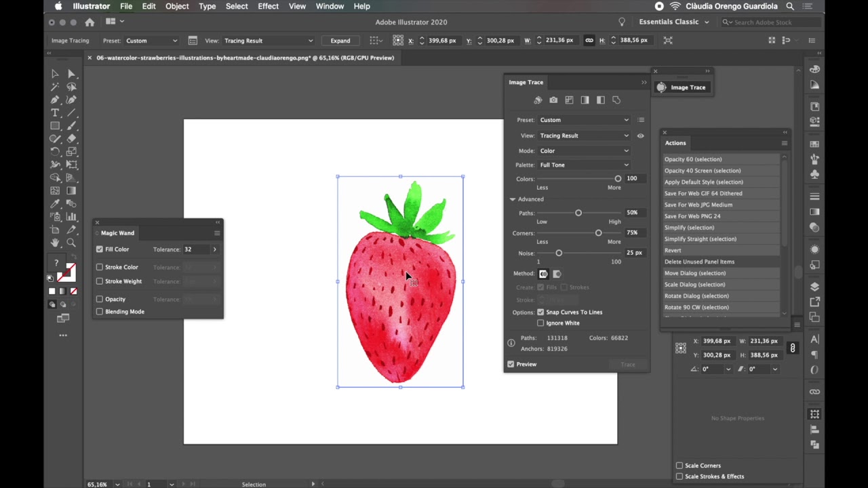The image size is (868, 488).
Task: Click the Colors slider handle
Action: pyautogui.click(x=618, y=178)
